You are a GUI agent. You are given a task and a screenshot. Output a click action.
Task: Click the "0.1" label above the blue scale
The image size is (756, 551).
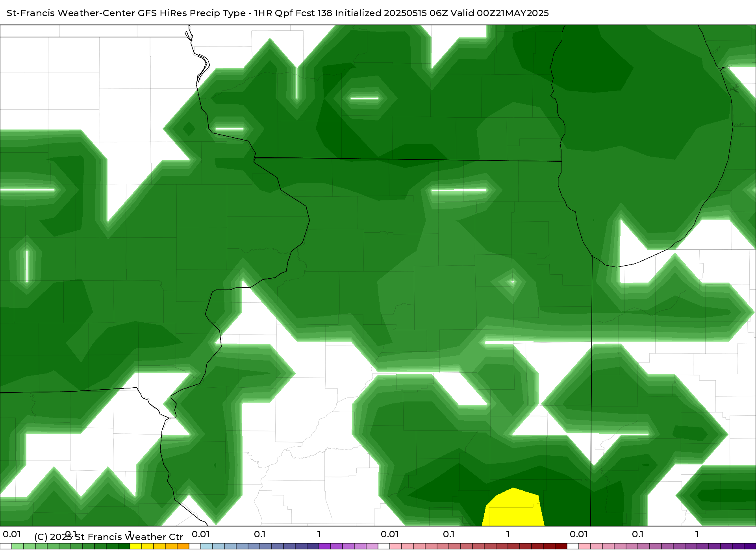pos(260,534)
